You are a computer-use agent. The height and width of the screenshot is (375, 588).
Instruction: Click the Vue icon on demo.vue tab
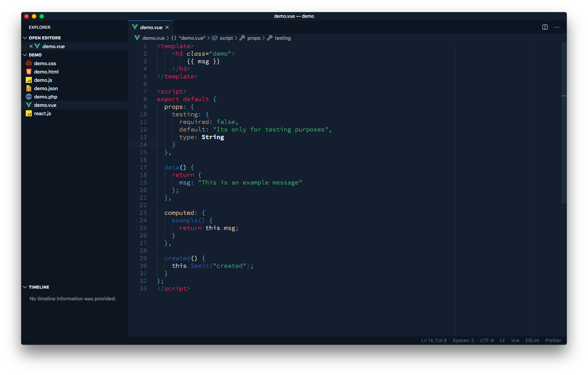(x=135, y=27)
